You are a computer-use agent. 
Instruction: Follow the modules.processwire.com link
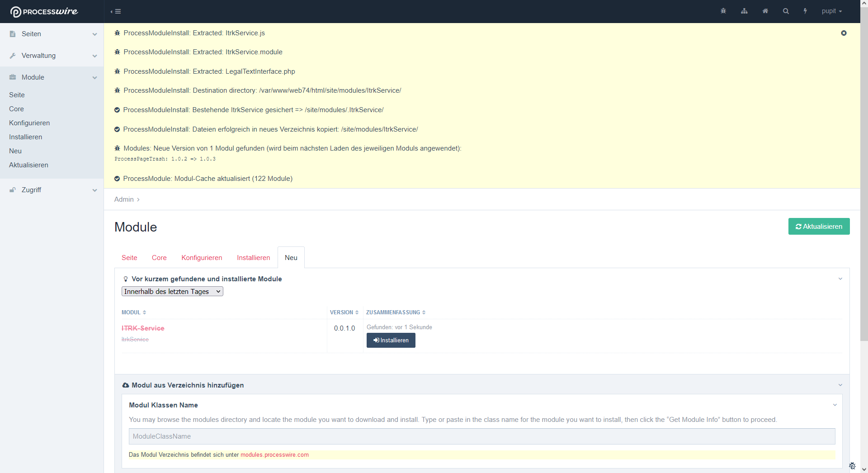point(274,455)
